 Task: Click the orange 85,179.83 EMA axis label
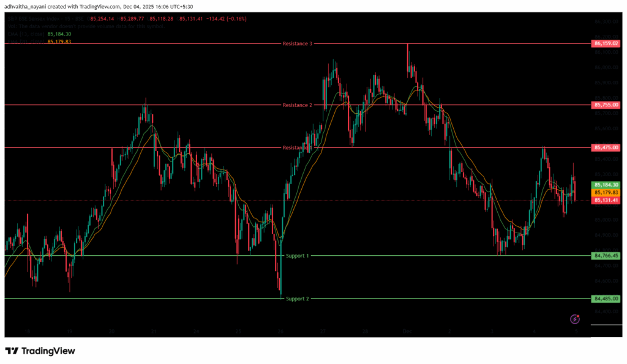[606, 192]
